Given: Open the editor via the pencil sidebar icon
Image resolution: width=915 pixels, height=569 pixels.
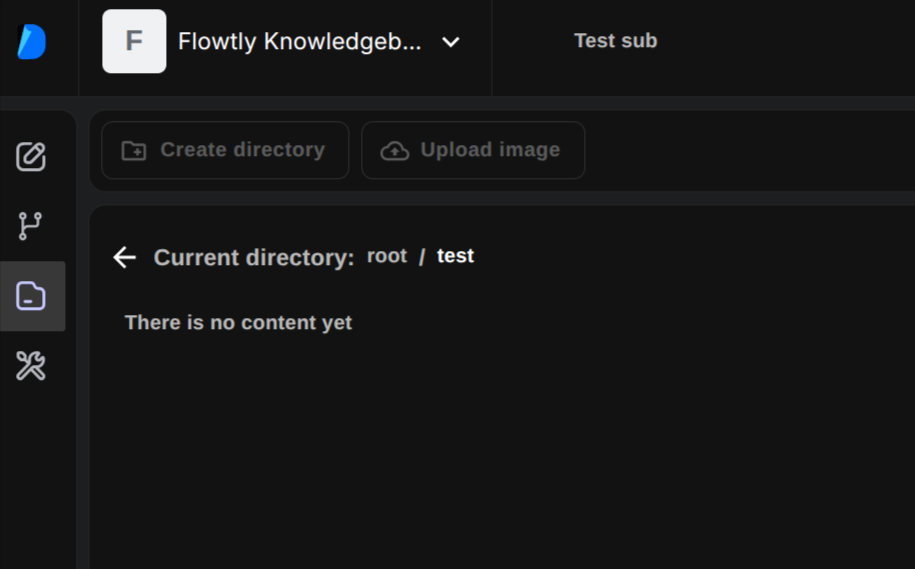Looking at the screenshot, I should pyautogui.click(x=30, y=156).
